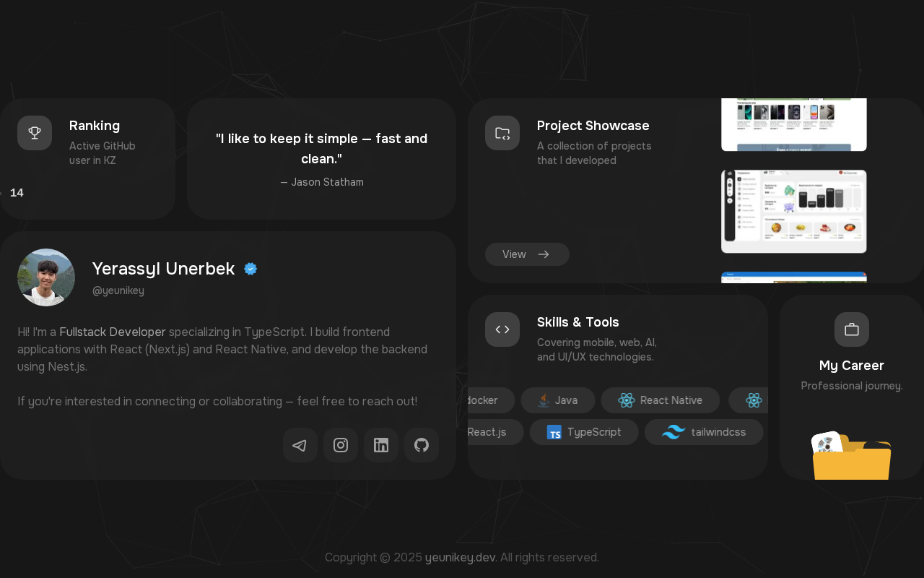Open the dashboard project screenshot thumbnail

tap(794, 212)
